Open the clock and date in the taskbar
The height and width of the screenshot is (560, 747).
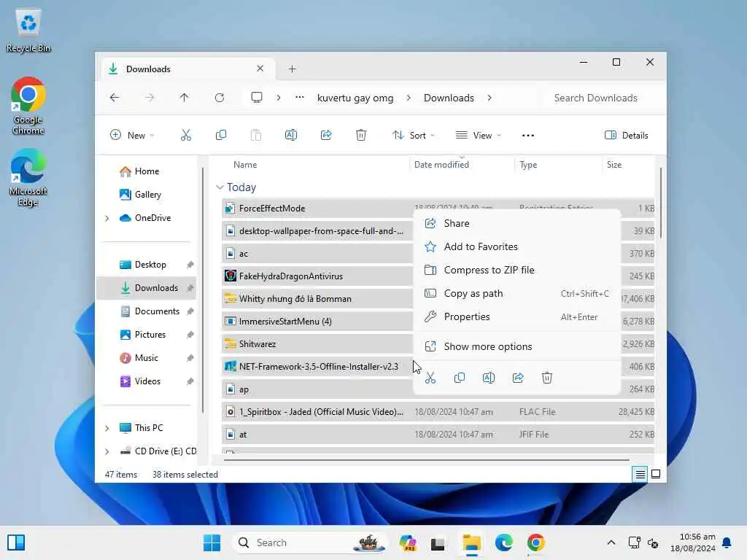coord(693,542)
